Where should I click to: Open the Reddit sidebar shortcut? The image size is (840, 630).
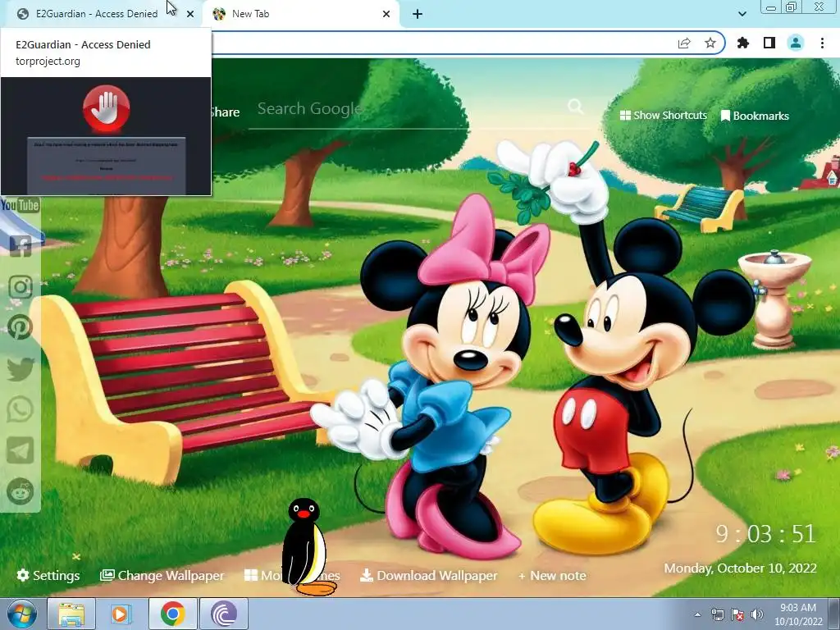tap(21, 491)
